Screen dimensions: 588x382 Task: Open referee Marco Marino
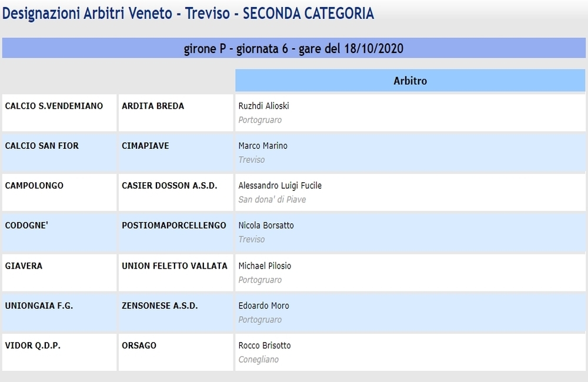coord(263,146)
